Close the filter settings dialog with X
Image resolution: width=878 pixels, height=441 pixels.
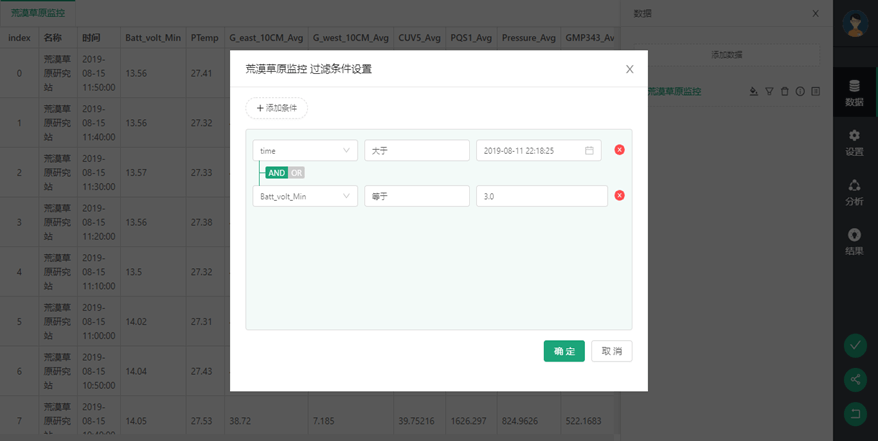point(629,69)
